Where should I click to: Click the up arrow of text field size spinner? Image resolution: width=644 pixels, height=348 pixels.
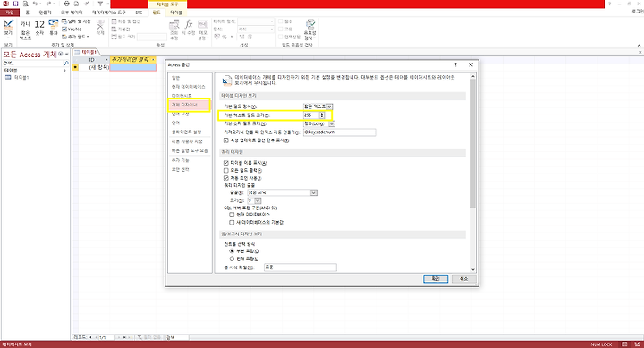coord(322,114)
